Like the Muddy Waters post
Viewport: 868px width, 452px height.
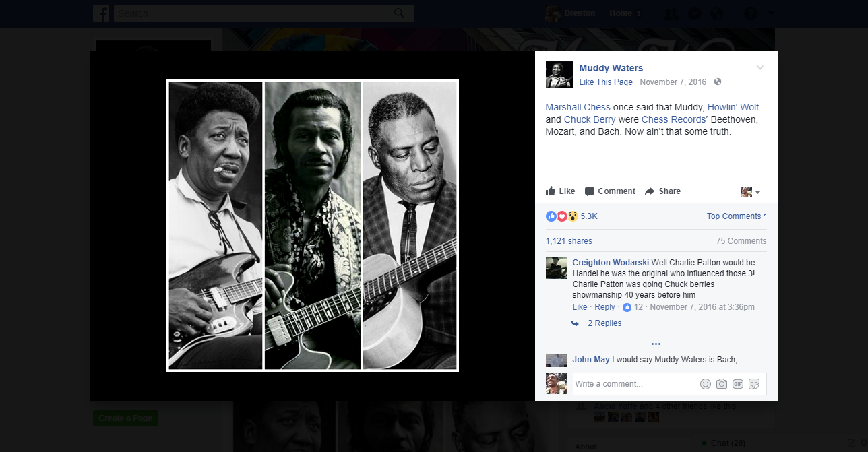560,191
